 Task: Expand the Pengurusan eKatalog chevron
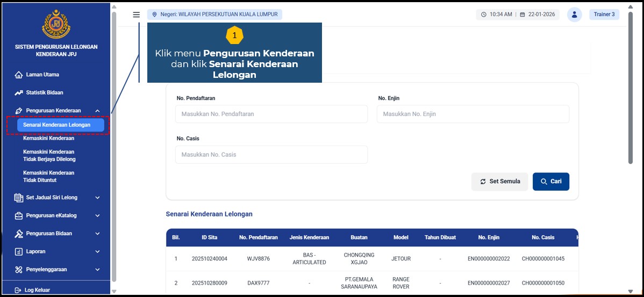97,216
